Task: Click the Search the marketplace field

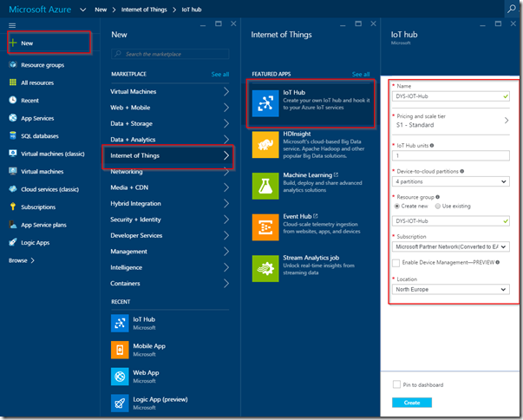Action: (x=170, y=54)
